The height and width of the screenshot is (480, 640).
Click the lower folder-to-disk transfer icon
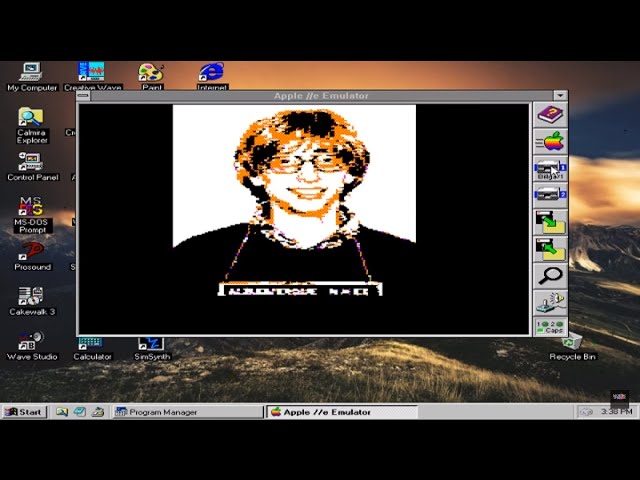550,249
